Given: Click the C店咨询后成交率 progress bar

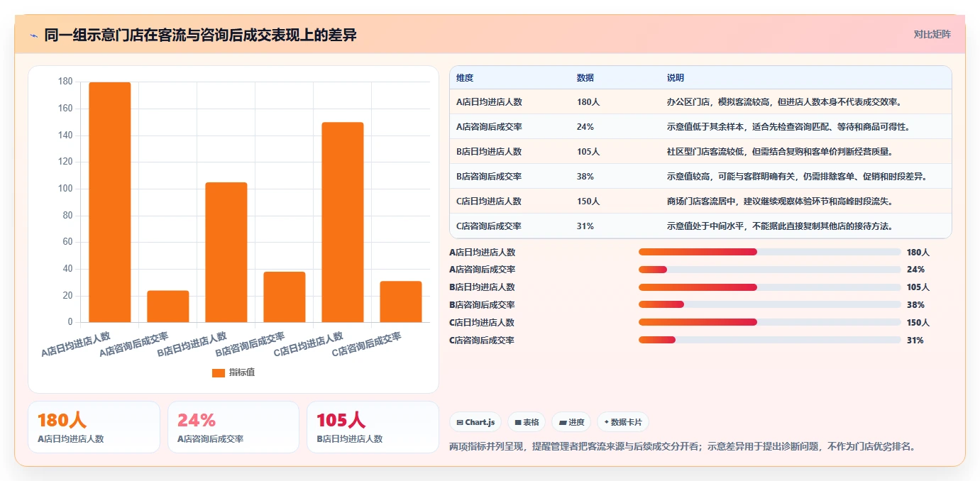Looking at the screenshot, I should (770, 340).
